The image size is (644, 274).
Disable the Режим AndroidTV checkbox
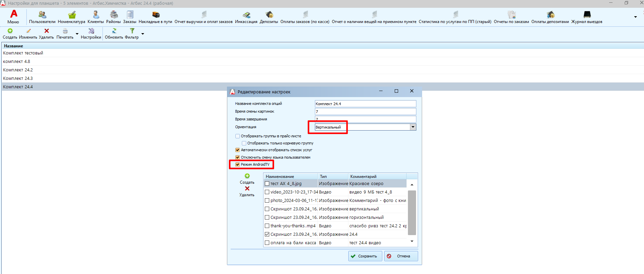(238, 165)
